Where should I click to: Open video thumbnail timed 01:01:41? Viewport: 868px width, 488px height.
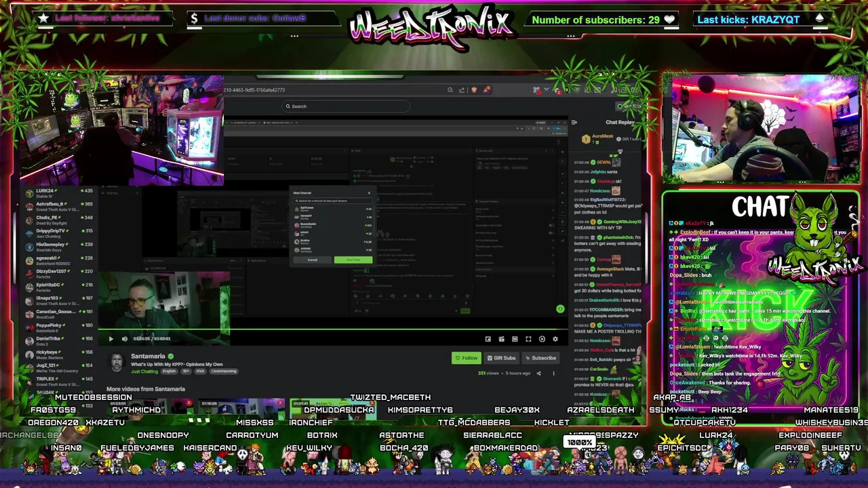click(x=332, y=409)
